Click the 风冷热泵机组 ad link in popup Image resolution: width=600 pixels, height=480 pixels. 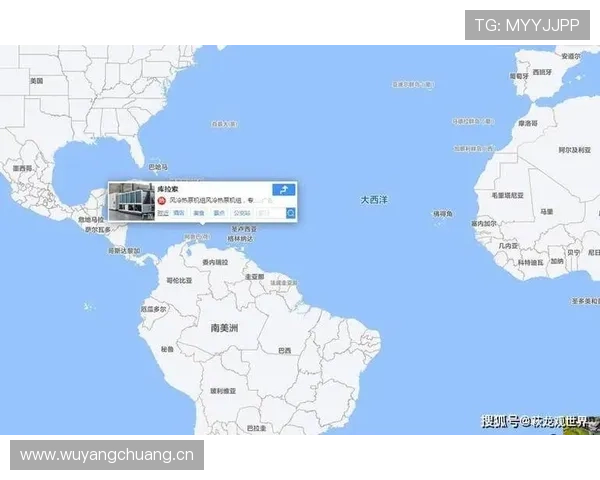click(x=212, y=200)
